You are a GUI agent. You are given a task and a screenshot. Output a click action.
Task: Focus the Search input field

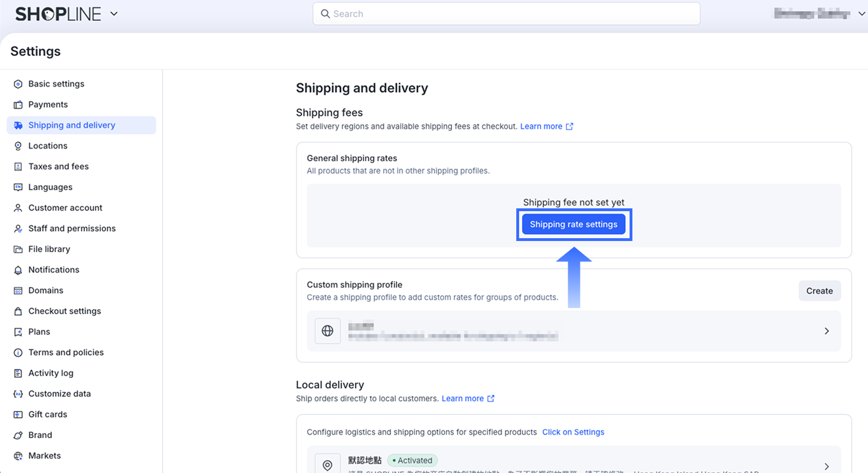507,14
